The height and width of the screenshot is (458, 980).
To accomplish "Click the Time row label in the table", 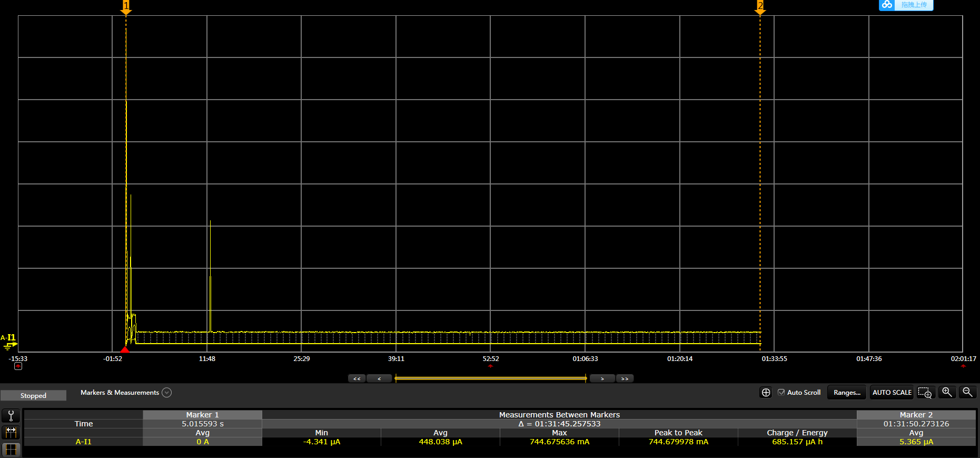I will tap(83, 424).
